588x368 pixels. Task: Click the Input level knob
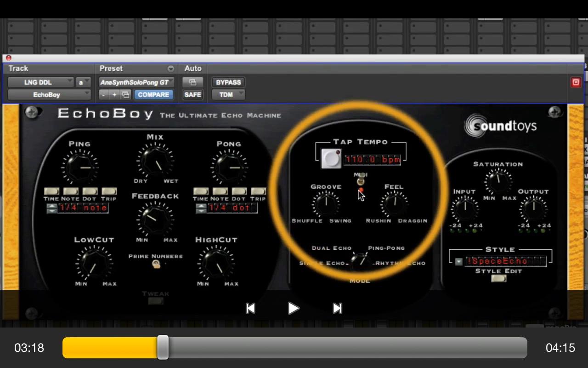pos(464,209)
